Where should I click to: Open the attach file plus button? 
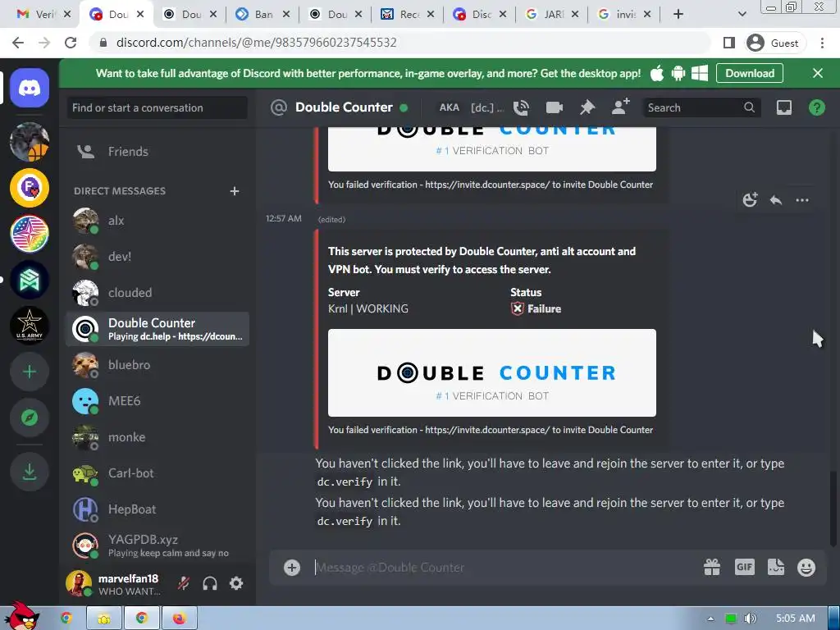(x=292, y=568)
